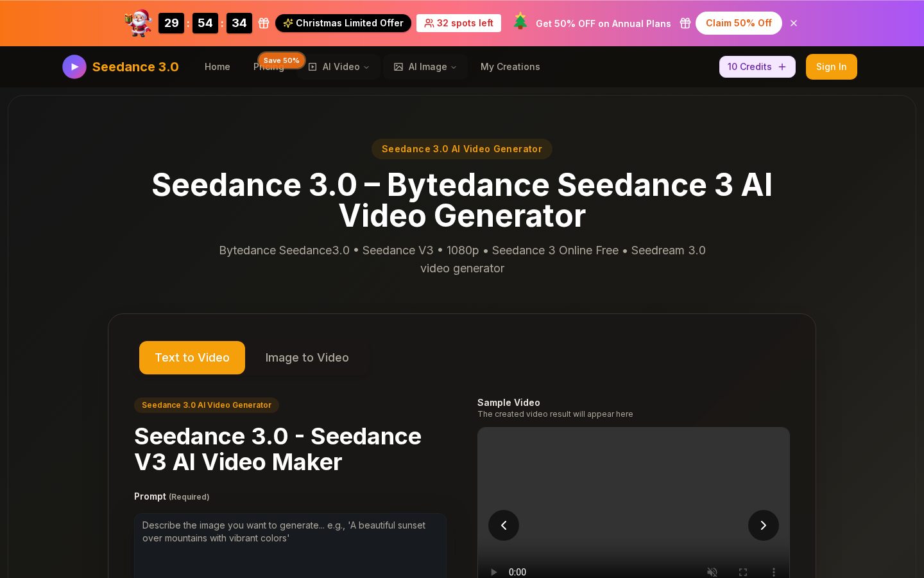Click the Sample Video heading
The width and height of the screenshot is (924, 578).
click(x=509, y=403)
